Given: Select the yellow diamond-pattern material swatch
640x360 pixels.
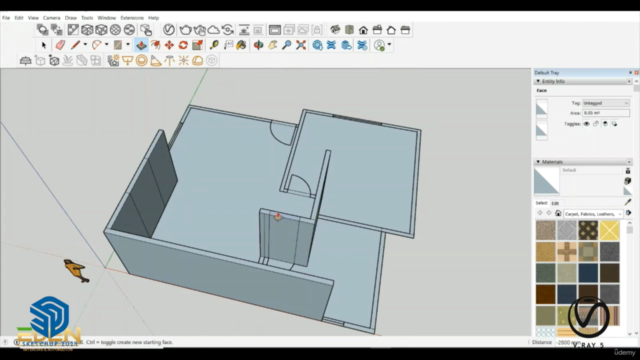Looking at the screenshot, I should [609, 230].
